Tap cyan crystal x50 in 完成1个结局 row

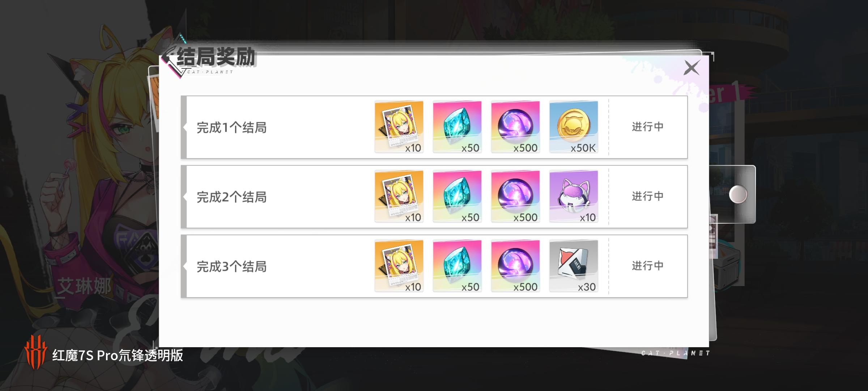point(457,127)
